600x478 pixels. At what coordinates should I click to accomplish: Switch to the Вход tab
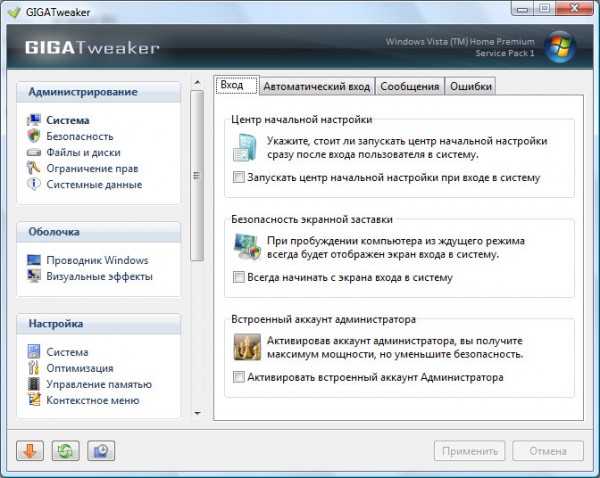point(236,85)
